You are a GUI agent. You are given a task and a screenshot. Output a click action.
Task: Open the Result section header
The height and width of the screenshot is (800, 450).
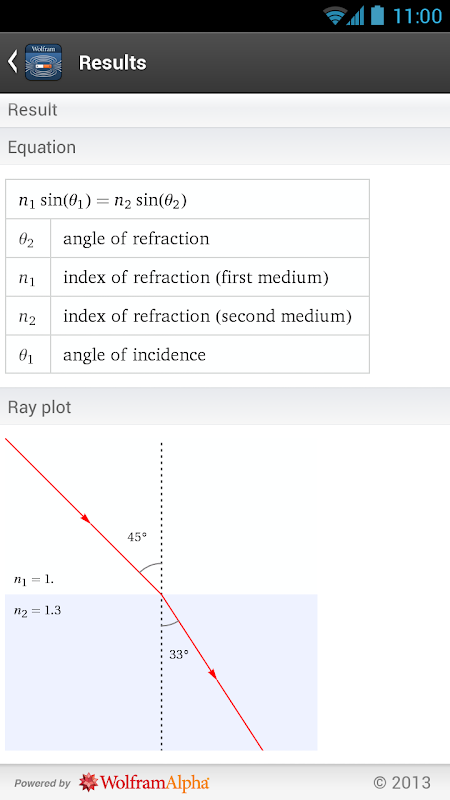tap(225, 110)
